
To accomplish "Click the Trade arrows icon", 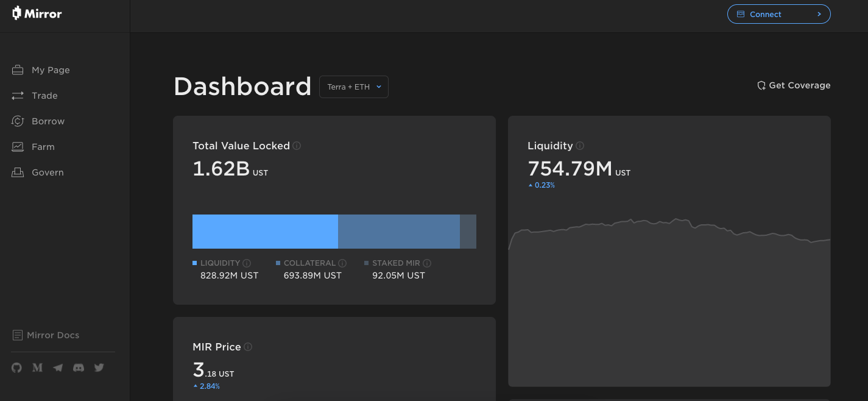I will pos(18,96).
